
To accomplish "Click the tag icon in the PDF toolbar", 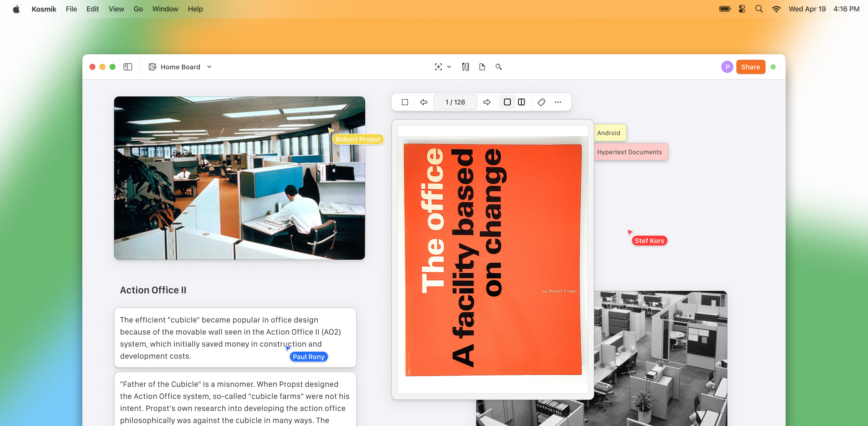I will (541, 102).
